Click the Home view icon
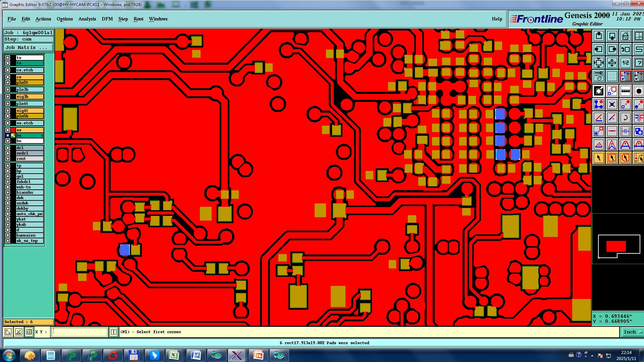This screenshot has height=362, width=644. coord(625,36)
